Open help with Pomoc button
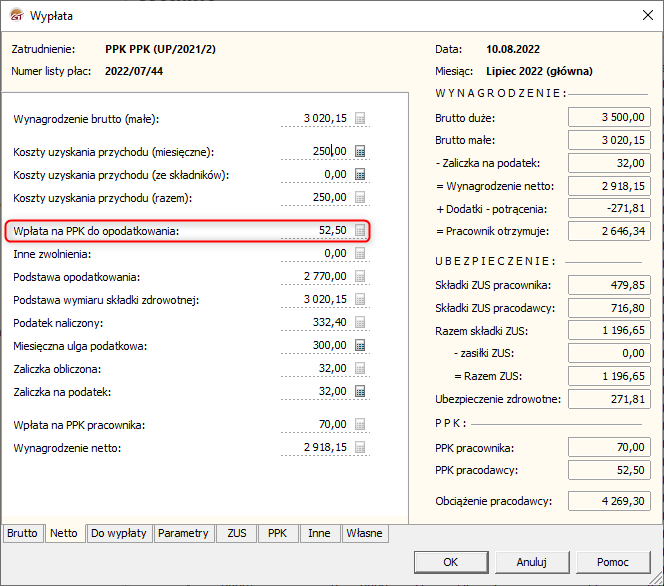This screenshot has height=586, width=664. pos(613,562)
